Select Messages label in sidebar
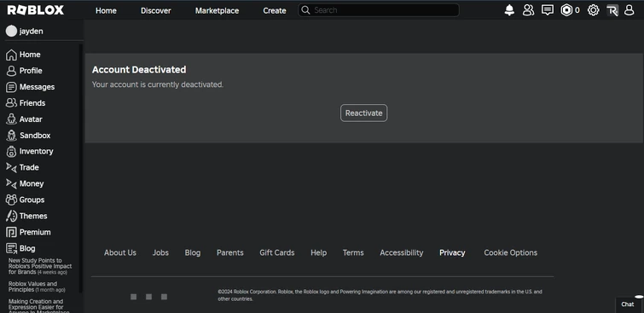The width and height of the screenshot is (644, 313). pos(37,87)
